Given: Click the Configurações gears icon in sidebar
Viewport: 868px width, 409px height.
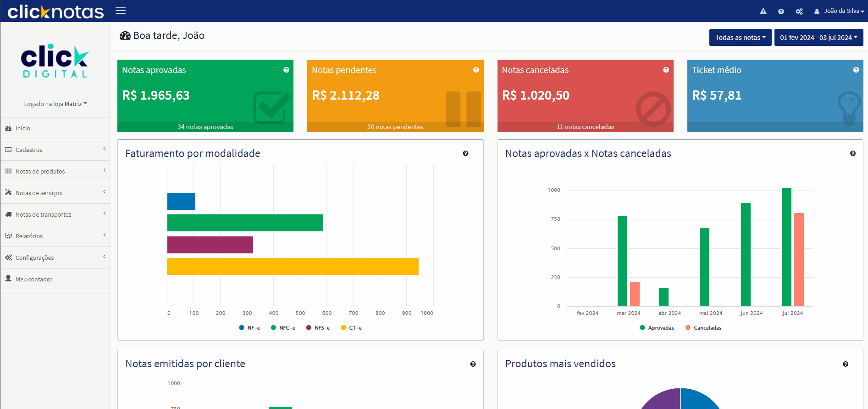Looking at the screenshot, I should (8, 258).
